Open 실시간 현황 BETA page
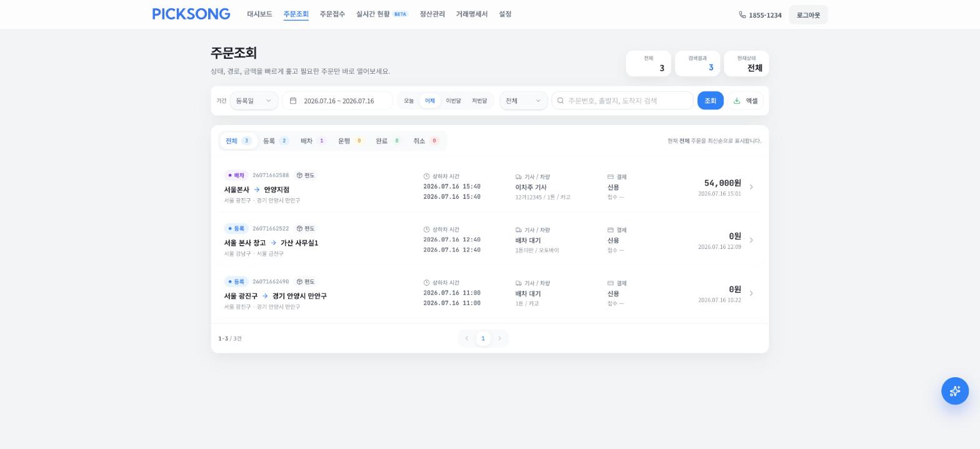The height and width of the screenshot is (449, 980). point(382,14)
